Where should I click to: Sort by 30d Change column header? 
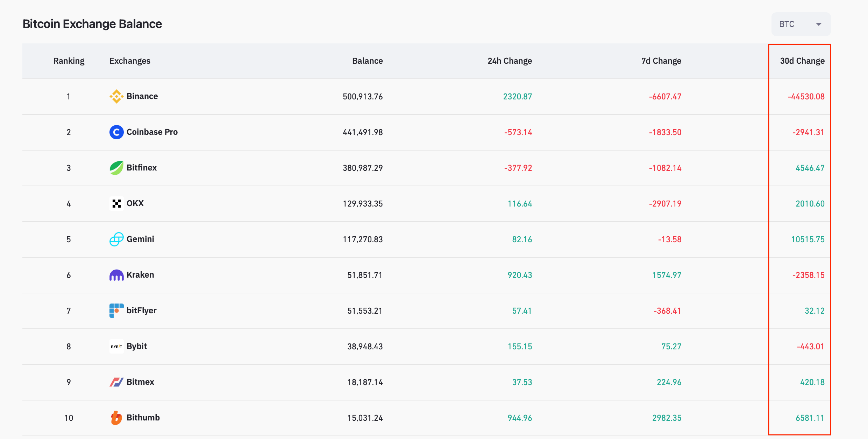tap(802, 61)
